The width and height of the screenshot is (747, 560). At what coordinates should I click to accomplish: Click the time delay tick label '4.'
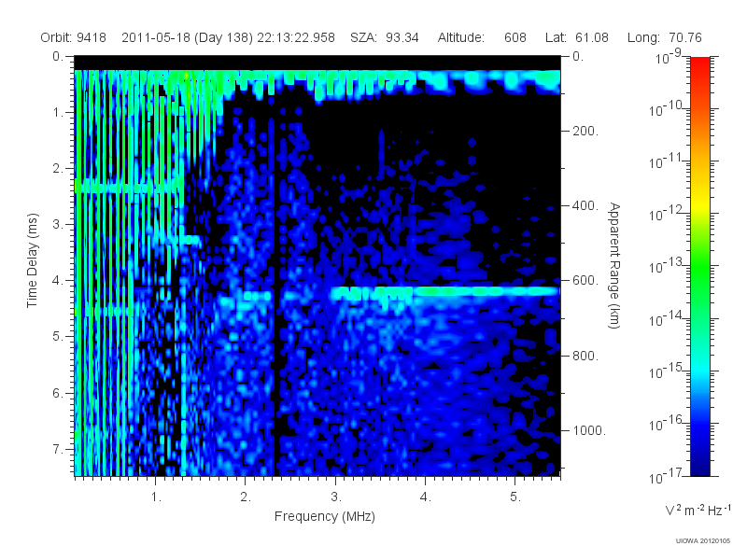(58, 281)
